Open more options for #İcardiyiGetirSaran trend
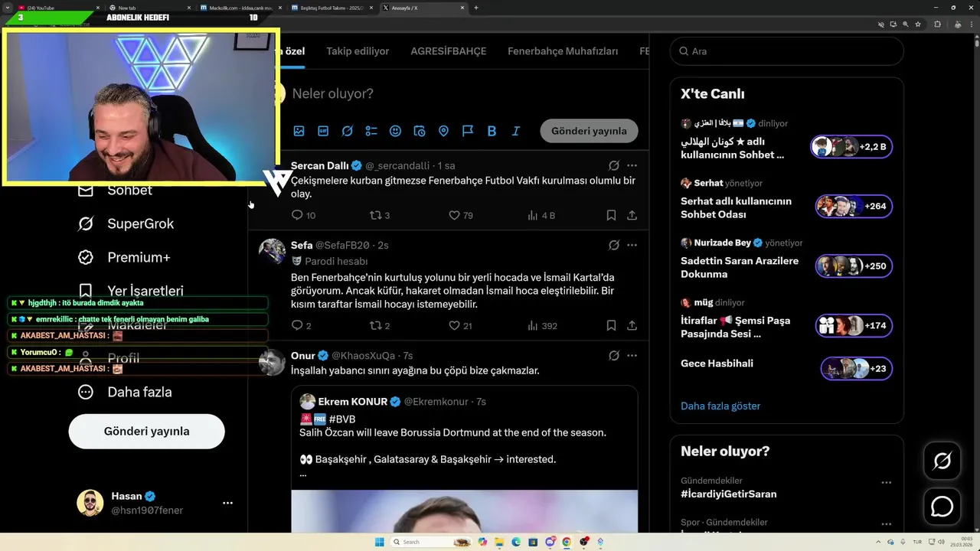The height and width of the screenshot is (551, 980). pyautogui.click(x=886, y=483)
